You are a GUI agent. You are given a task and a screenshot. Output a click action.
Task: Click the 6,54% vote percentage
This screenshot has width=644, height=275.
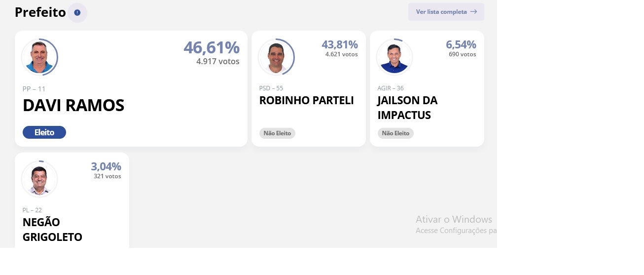461,44
